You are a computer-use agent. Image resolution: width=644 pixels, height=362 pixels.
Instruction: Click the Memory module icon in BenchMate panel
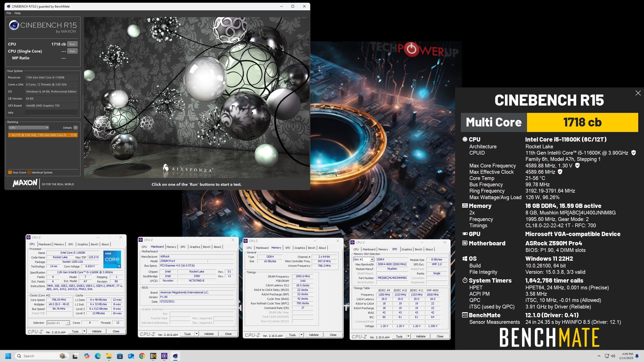coord(465,206)
